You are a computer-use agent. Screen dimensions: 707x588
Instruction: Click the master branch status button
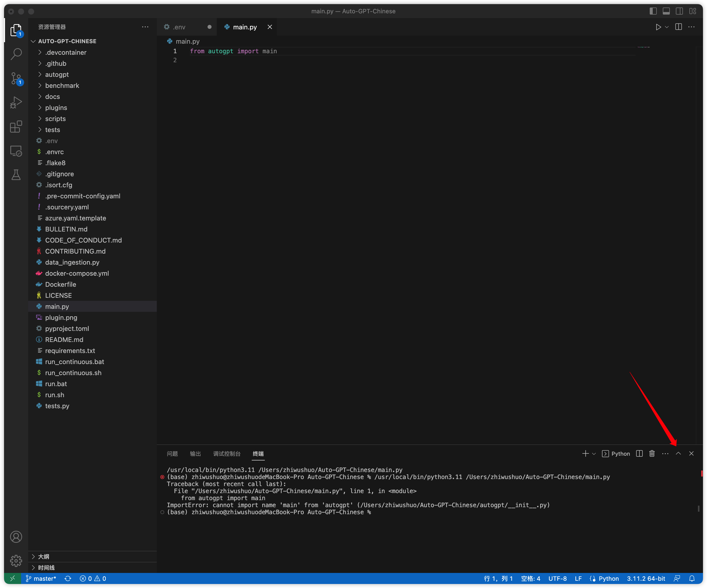41,578
